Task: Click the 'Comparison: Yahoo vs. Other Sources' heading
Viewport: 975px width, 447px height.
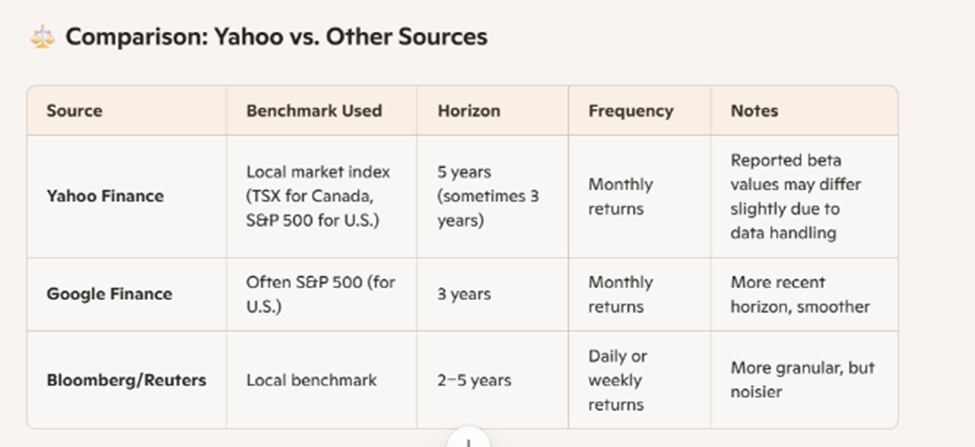Action: click(x=276, y=37)
